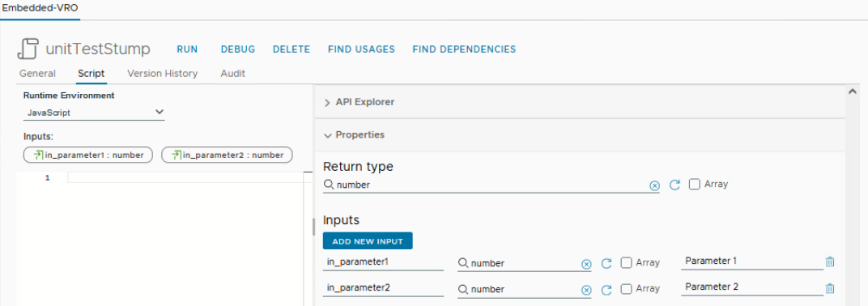
Task: Open the Runtime Environment JavaScript dropdown
Action: 94,113
